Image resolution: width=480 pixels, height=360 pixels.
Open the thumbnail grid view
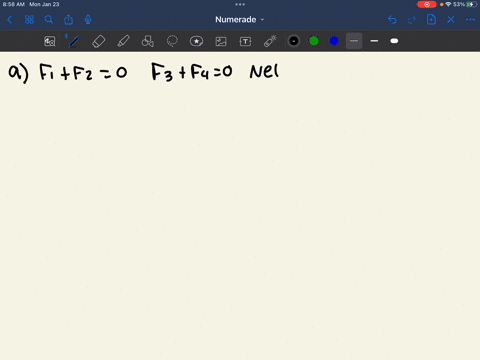click(29, 20)
